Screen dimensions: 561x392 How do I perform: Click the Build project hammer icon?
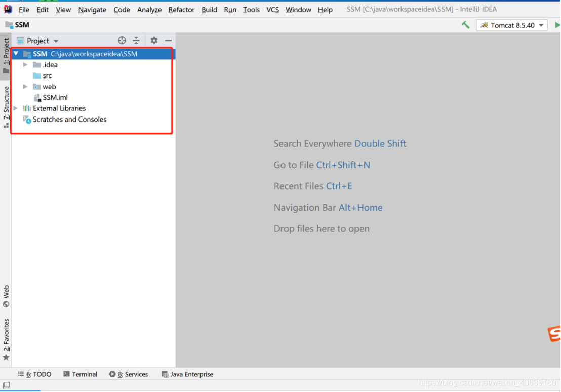point(465,25)
